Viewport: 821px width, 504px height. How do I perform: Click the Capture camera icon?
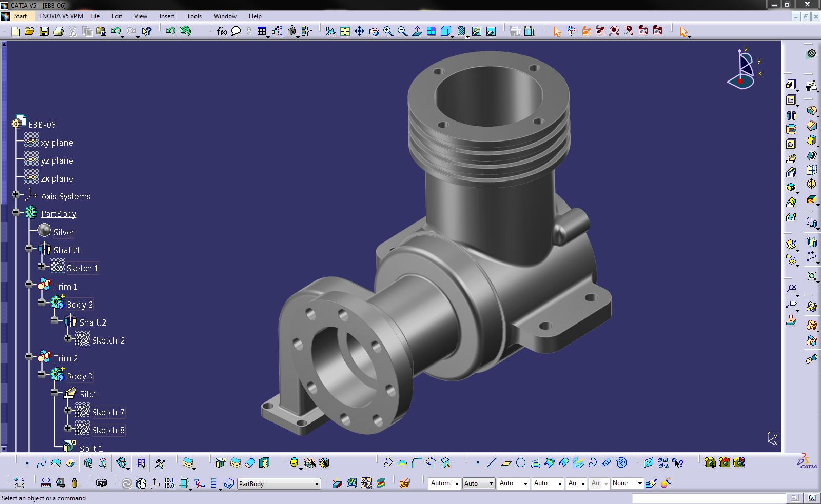[102, 483]
